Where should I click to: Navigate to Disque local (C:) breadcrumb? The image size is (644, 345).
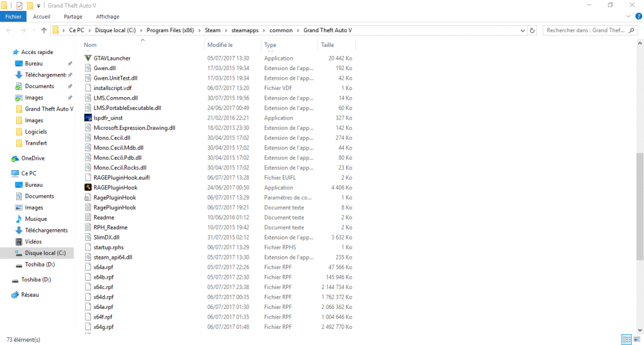[x=115, y=30]
